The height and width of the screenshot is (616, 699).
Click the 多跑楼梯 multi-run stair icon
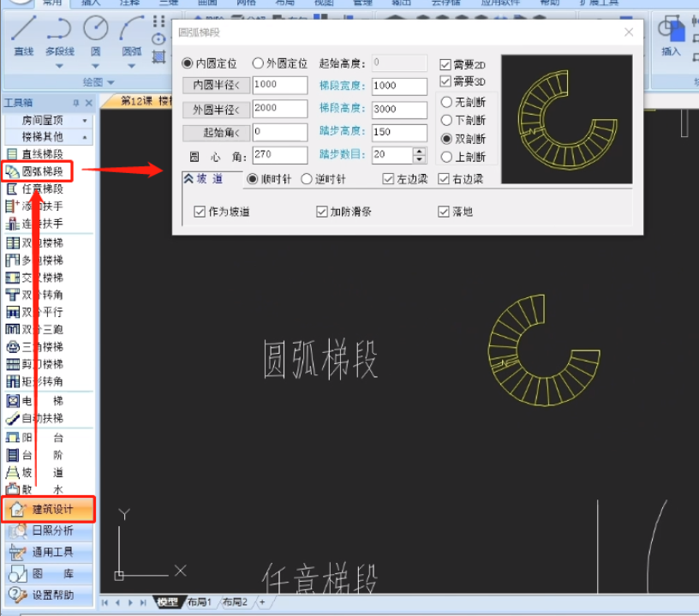click(13, 260)
